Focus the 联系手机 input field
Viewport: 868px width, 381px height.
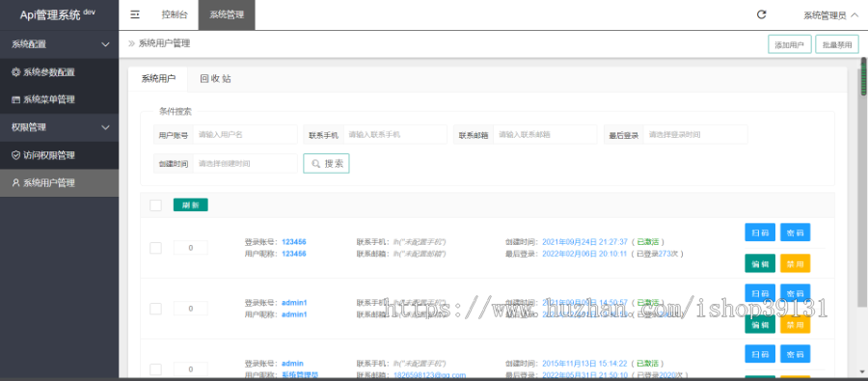(394, 135)
